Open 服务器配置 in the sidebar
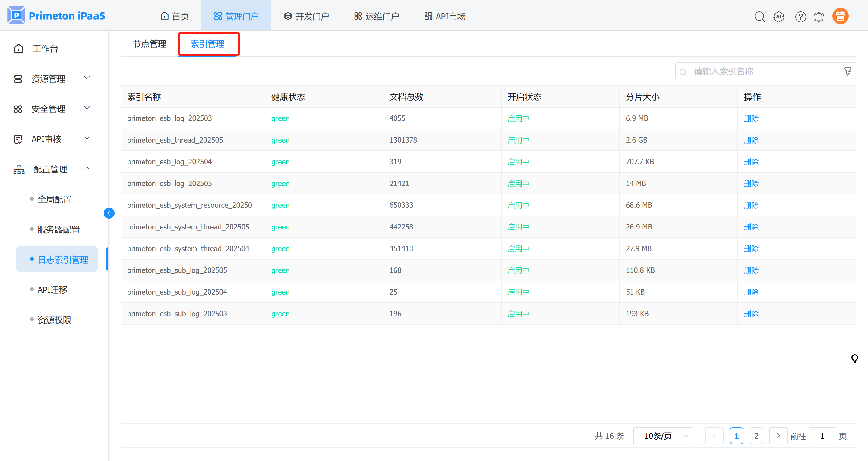Viewport: 868px width, 461px height. pos(58,229)
